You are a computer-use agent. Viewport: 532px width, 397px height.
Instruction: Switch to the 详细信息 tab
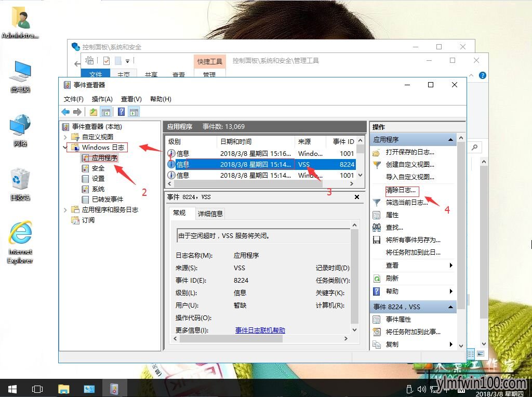[x=210, y=214]
